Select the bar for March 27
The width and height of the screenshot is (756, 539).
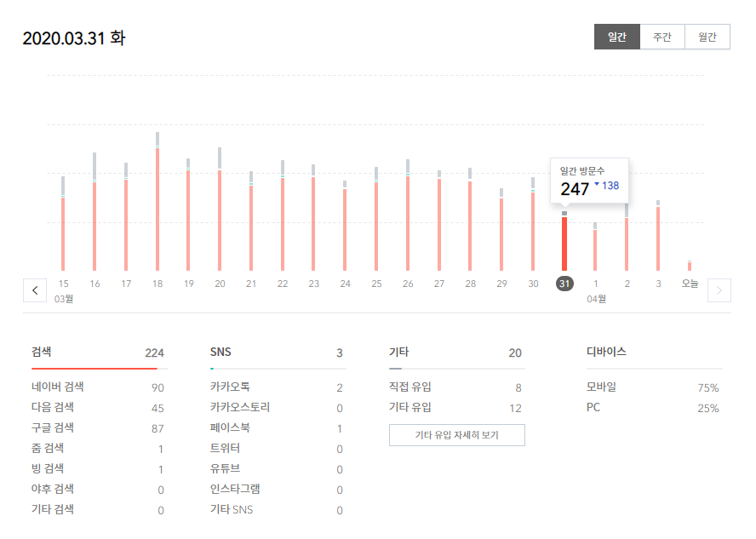[x=438, y=221]
